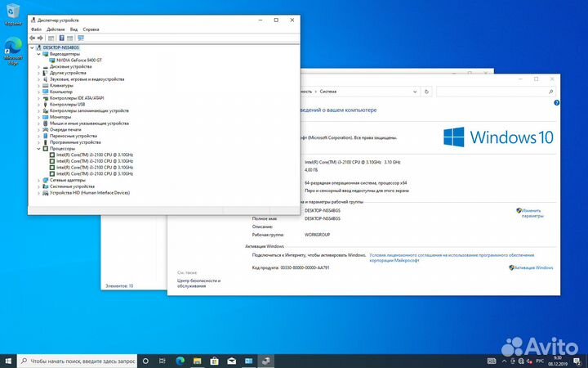Open the Действие menu
Screen dimensions: 588x368
[x=55, y=29]
